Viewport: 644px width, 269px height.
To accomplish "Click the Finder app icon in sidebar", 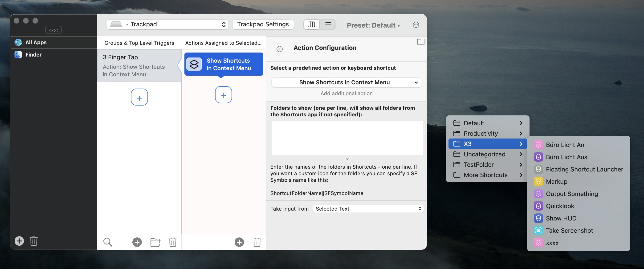I will tap(18, 54).
